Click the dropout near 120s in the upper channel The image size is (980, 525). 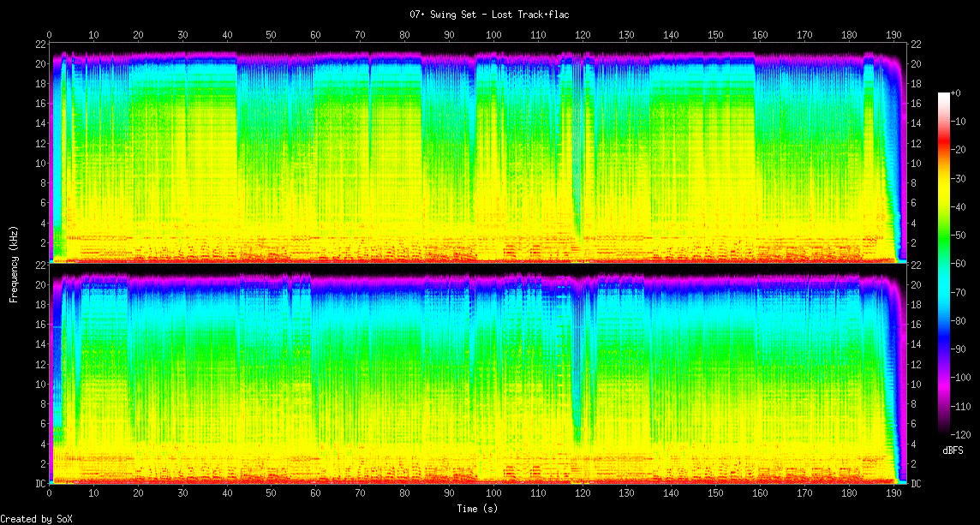(x=580, y=154)
